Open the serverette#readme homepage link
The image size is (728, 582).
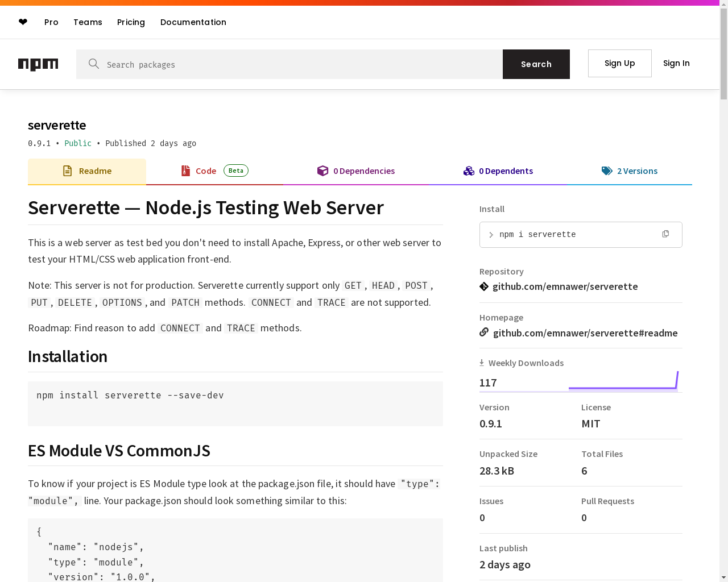pyautogui.click(x=585, y=333)
